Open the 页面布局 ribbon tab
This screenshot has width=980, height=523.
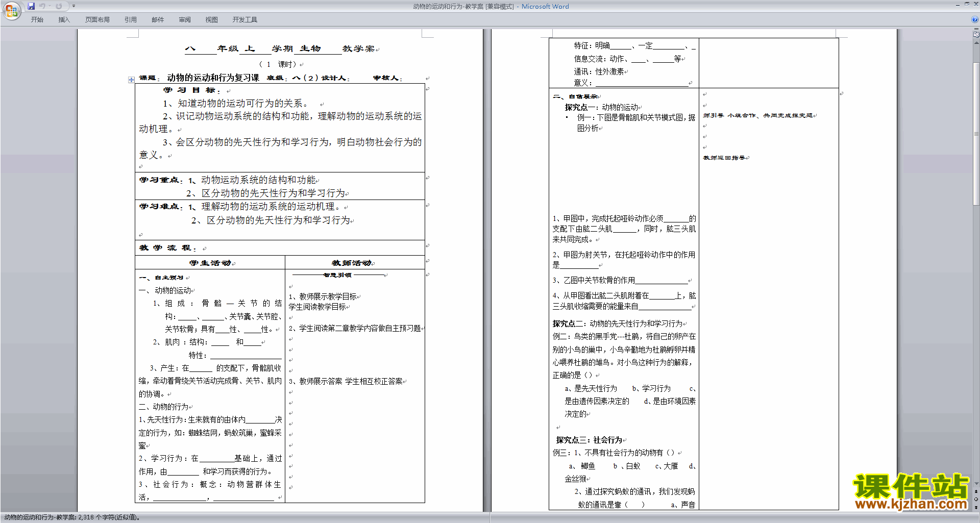[97, 19]
